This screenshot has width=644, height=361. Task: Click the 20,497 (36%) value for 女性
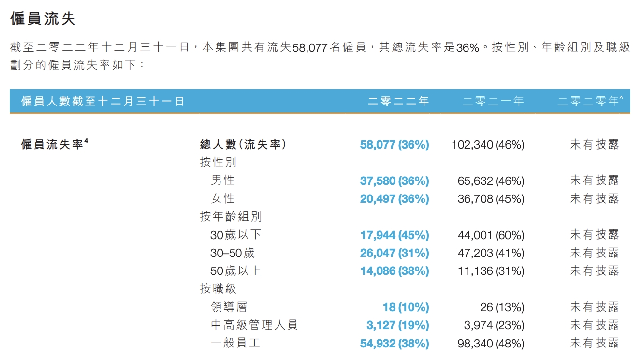[394, 198]
